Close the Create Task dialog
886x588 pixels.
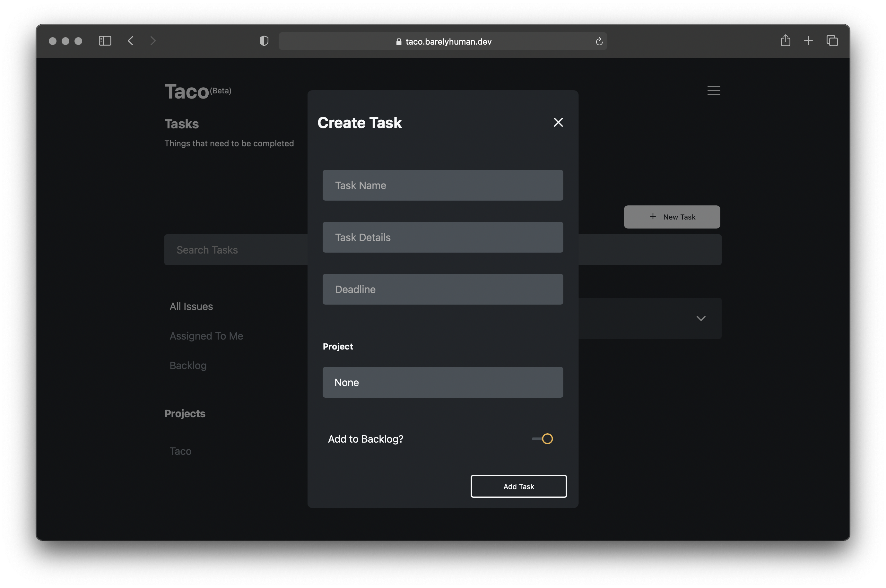(558, 122)
